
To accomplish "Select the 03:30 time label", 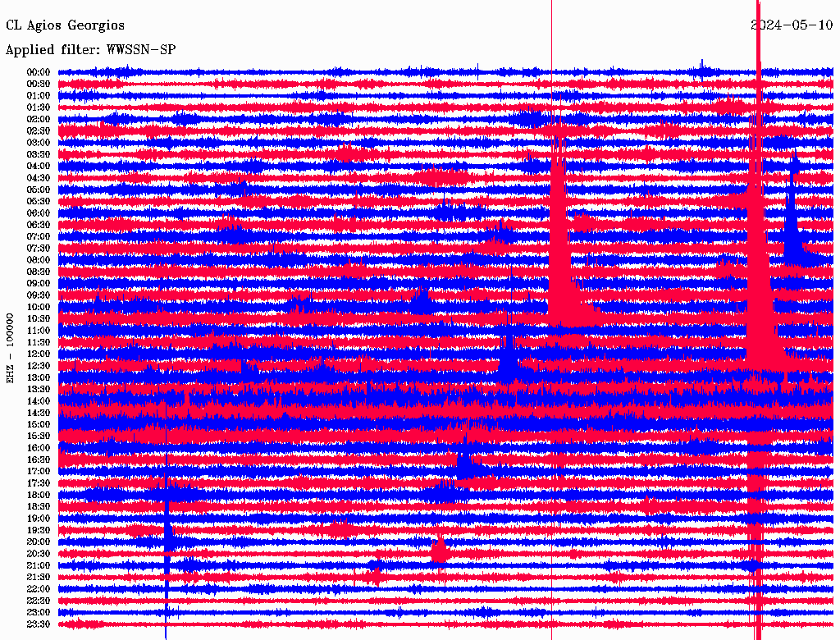I will (39, 154).
